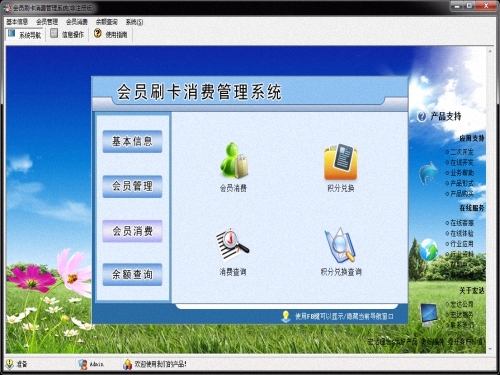Click the 关于宏达 heading
The height and width of the screenshot is (375, 500).
472,290
